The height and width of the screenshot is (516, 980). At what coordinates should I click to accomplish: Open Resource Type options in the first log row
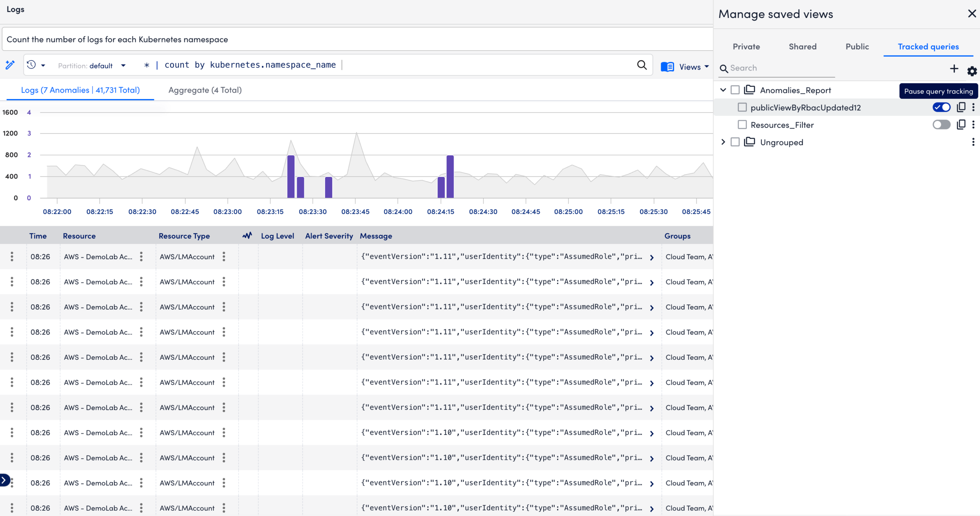point(224,256)
